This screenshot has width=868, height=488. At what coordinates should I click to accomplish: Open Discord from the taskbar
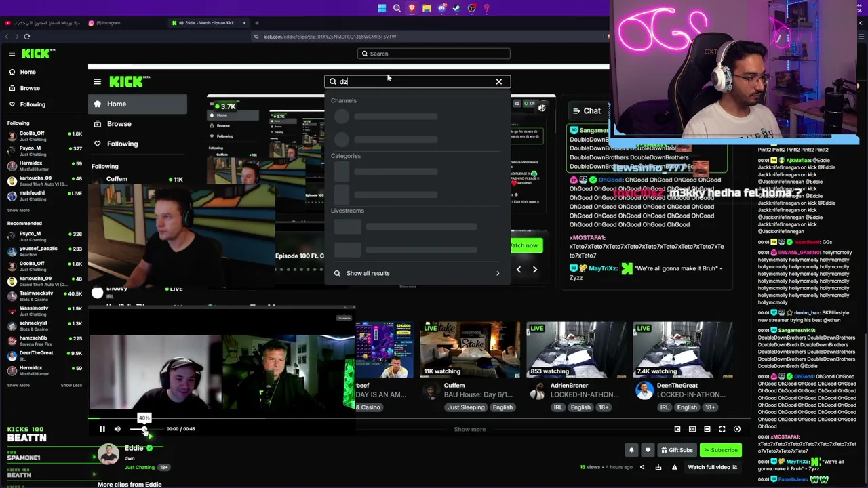[441, 8]
